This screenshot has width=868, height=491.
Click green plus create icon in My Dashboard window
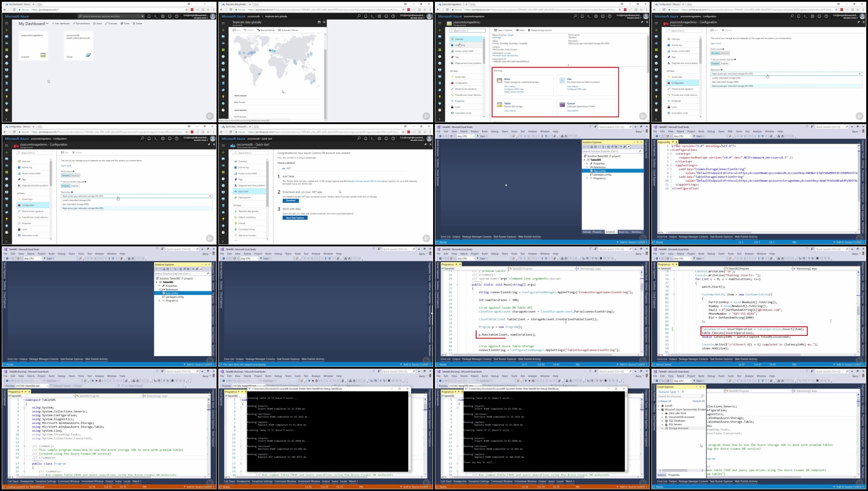6,30
